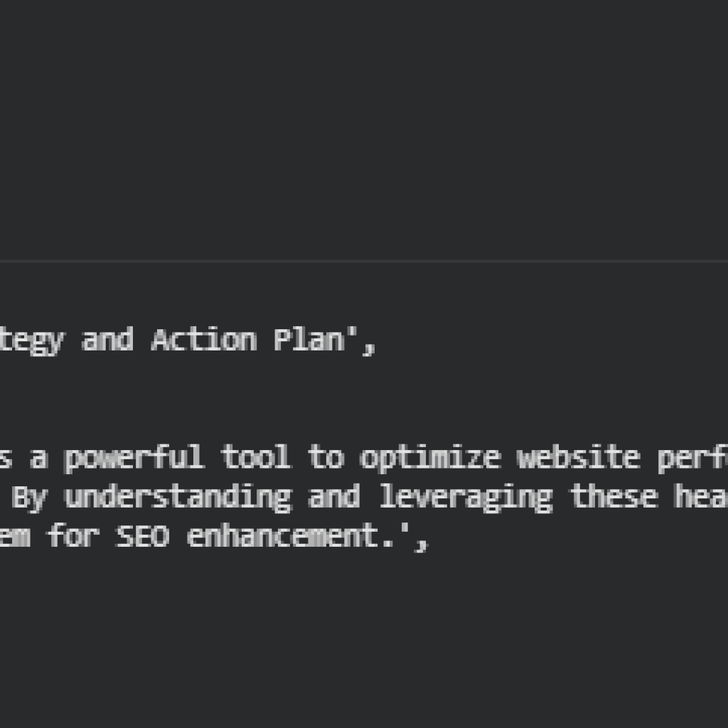Click the word 'these' in the text
This screenshot has width=728, height=728.
click(x=614, y=498)
